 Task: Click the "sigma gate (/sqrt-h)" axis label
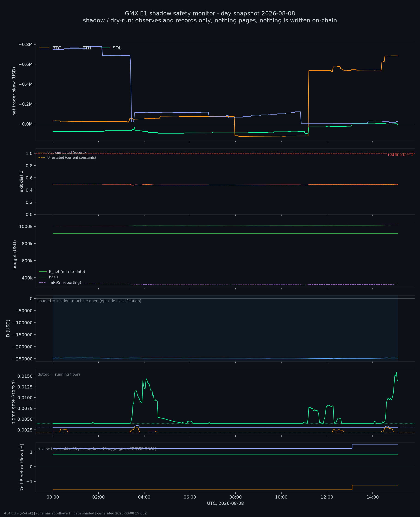pyautogui.click(x=13, y=402)
